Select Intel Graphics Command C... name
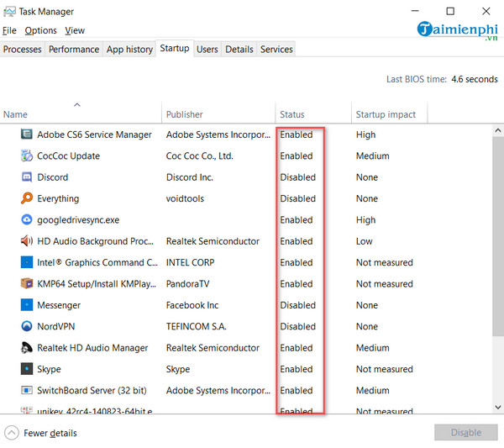 pos(97,262)
